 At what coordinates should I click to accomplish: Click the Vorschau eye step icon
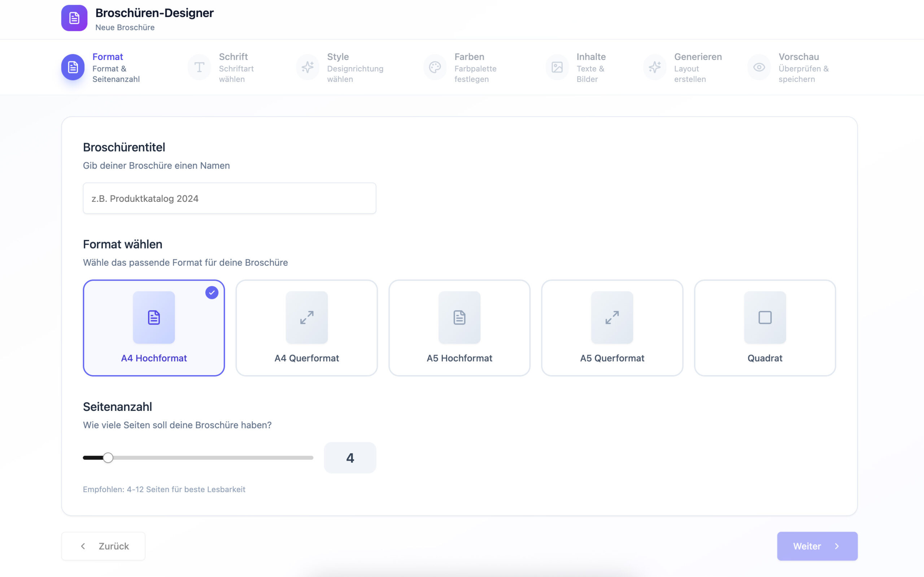coord(759,67)
